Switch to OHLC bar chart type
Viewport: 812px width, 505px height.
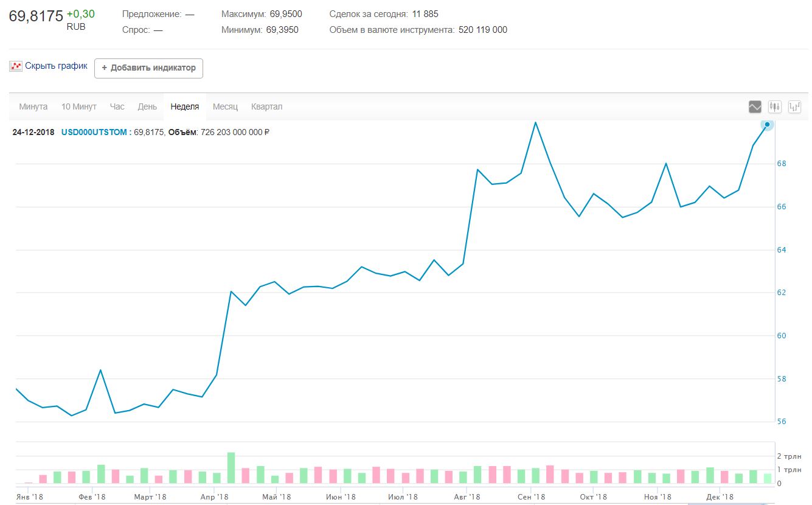(x=794, y=107)
